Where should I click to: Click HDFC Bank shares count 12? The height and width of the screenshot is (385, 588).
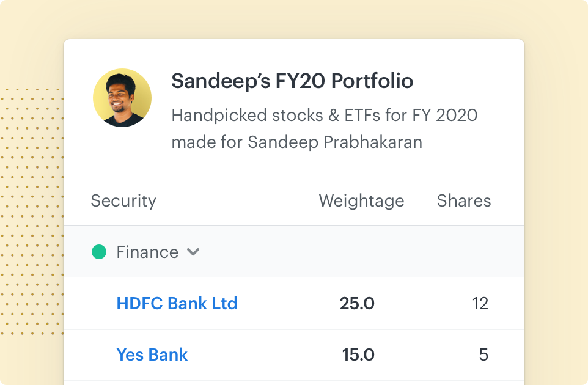pos(480,303)
